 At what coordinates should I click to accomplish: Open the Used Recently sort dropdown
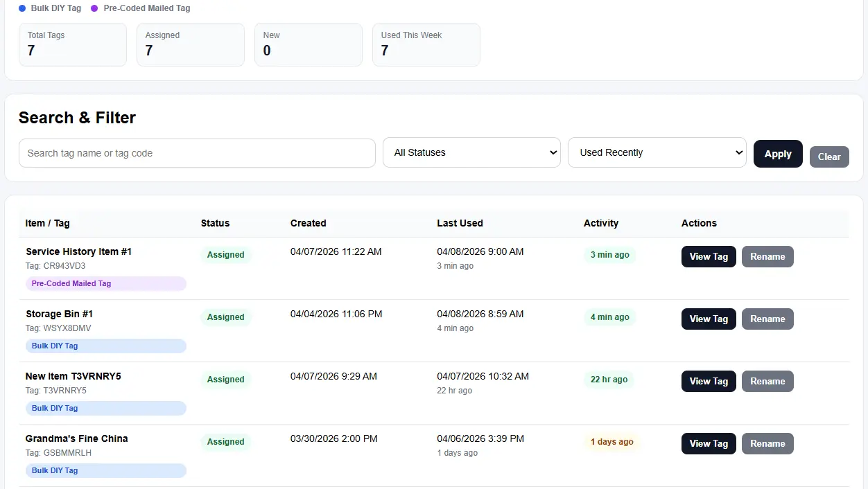tap(657, 152)
